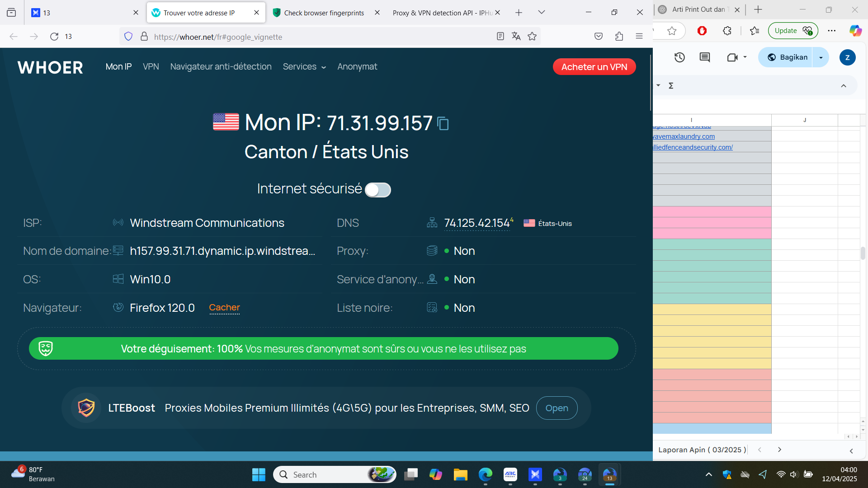Open site info via the padlock icon

pyautogui.click(x=144, y=37)
